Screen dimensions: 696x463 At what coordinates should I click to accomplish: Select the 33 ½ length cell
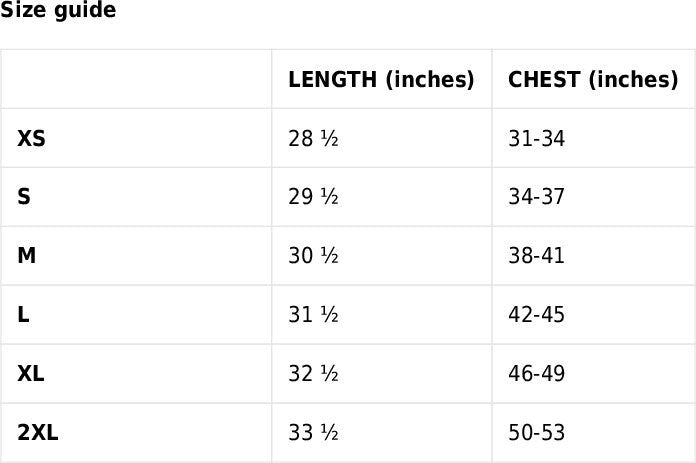click(x=313, y=433)
